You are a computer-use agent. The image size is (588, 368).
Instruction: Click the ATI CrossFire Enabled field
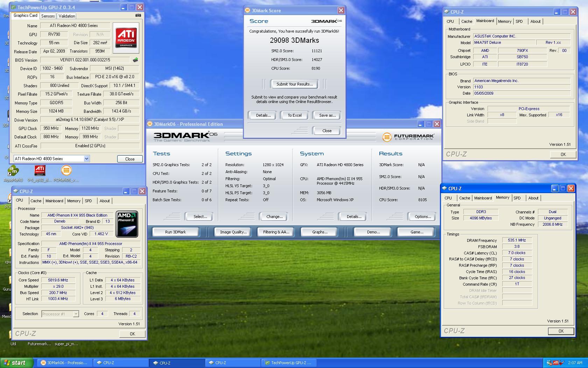tap(90, 146)
